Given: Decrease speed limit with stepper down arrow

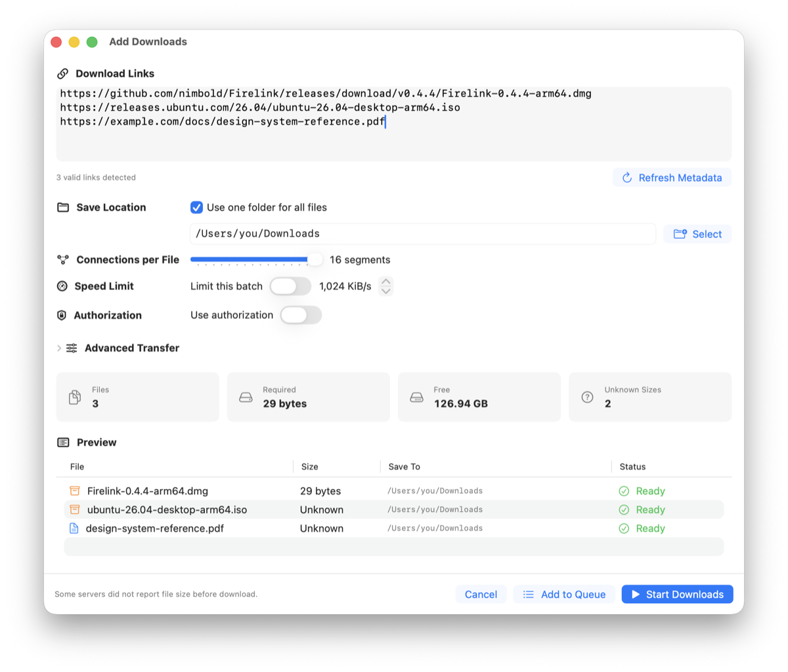Looking at the screenshot, I should [x=386, y=291].
